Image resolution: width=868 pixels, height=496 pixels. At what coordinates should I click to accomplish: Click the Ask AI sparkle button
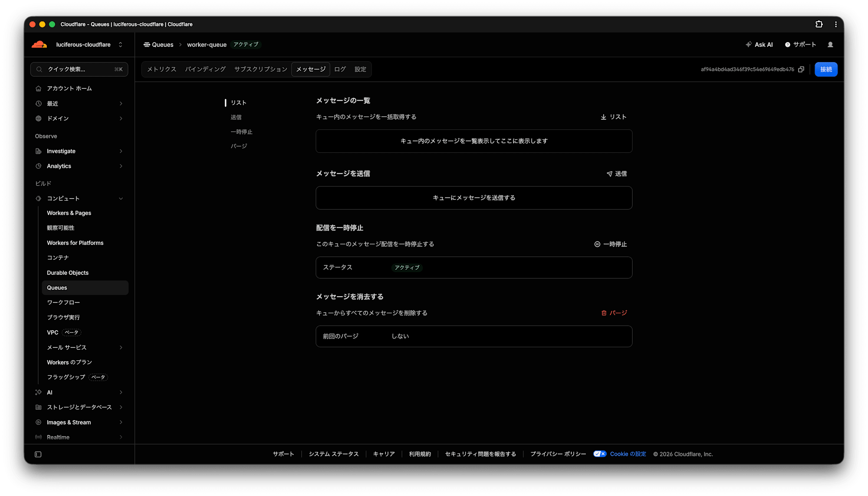tap(759, 45)
